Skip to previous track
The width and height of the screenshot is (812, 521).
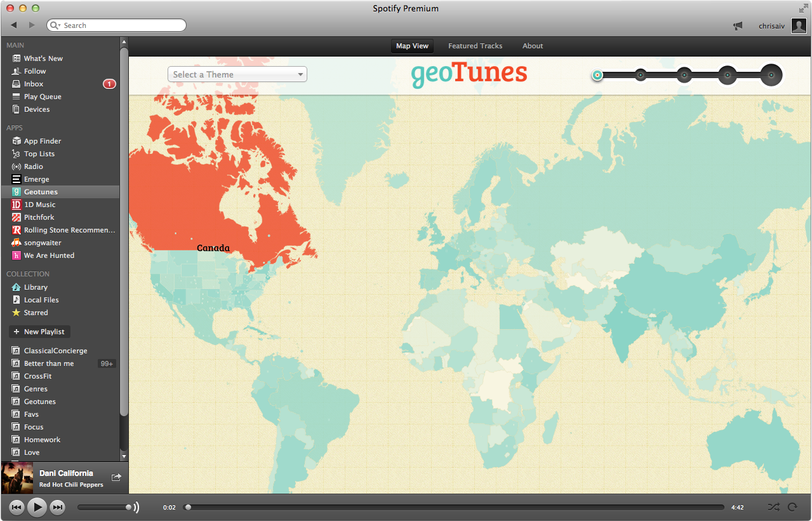(17, 507)
